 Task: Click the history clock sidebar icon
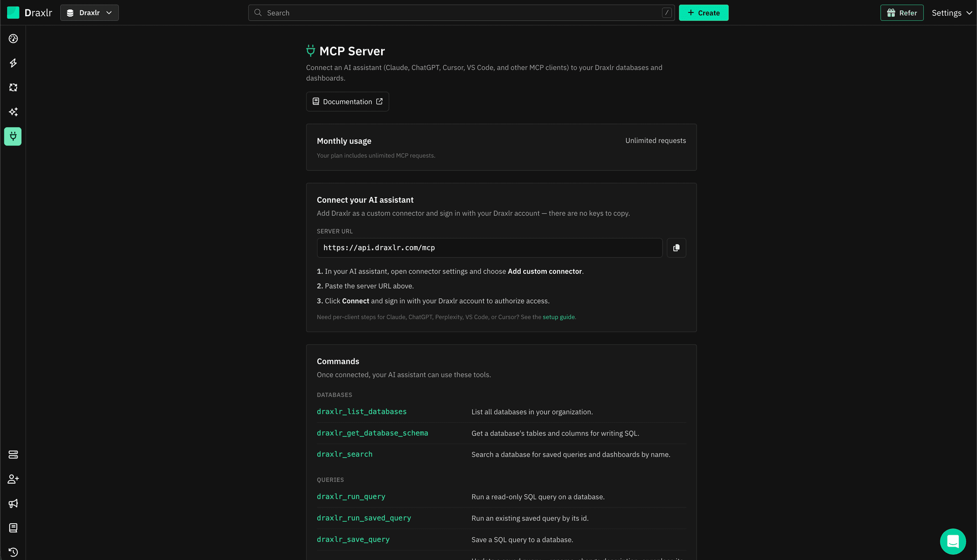(x=13, y=552)
